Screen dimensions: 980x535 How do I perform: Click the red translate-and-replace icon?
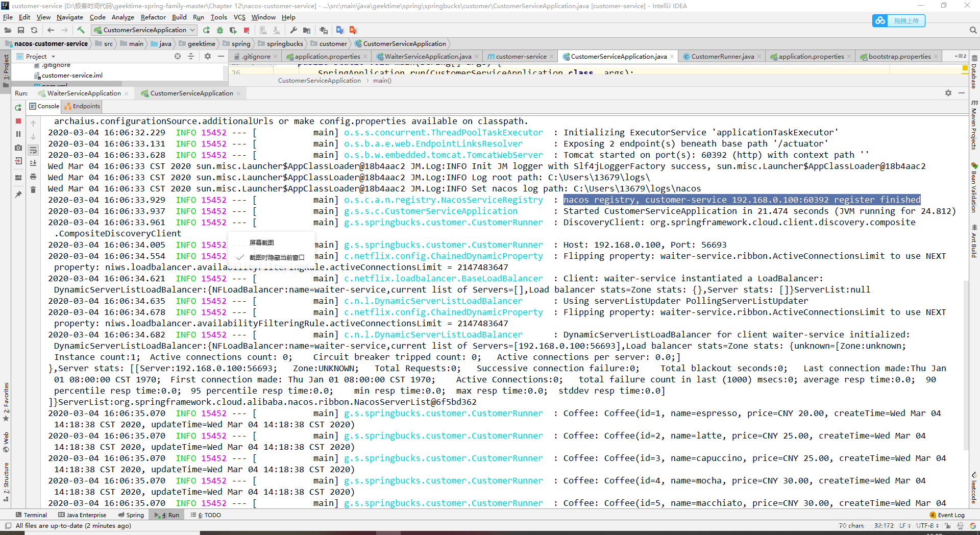tap(353, 30)
